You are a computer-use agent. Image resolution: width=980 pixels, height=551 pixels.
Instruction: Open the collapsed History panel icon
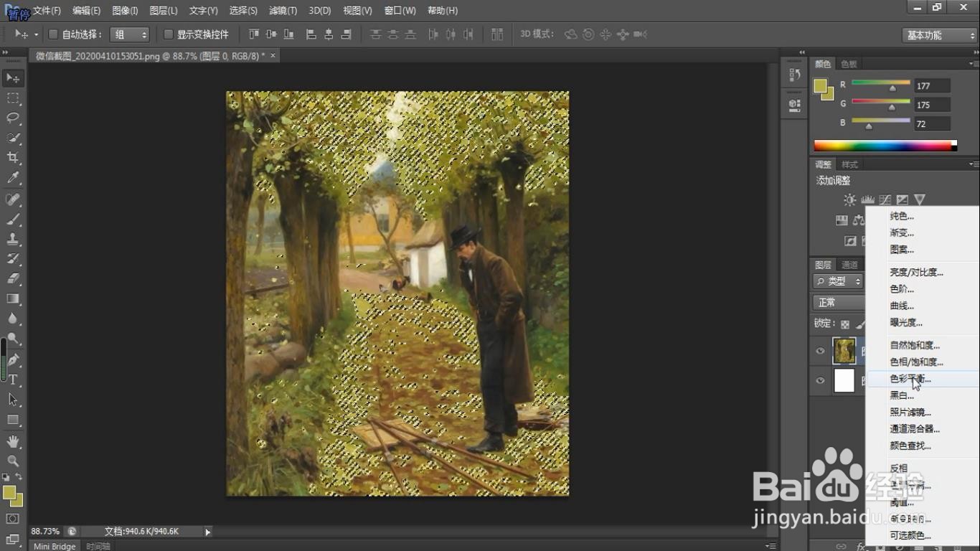coord(794,75)
